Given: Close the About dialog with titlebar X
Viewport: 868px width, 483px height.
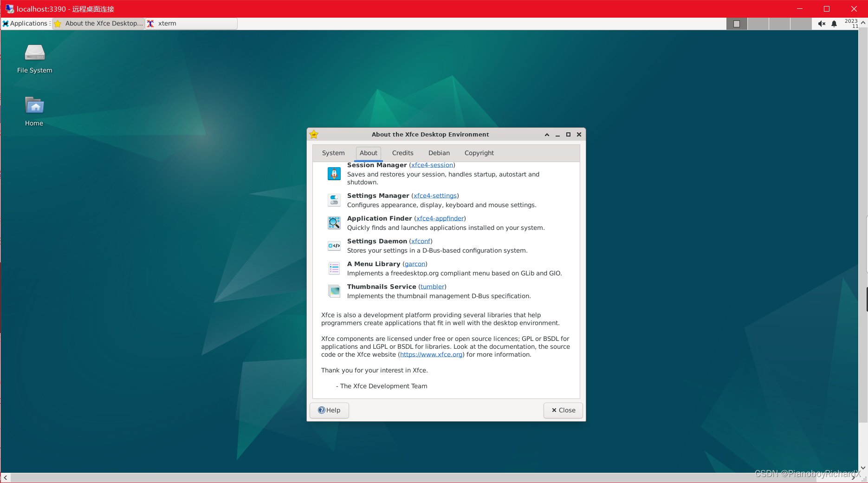Looking at the screenshot, I should [x=579, y=135].
